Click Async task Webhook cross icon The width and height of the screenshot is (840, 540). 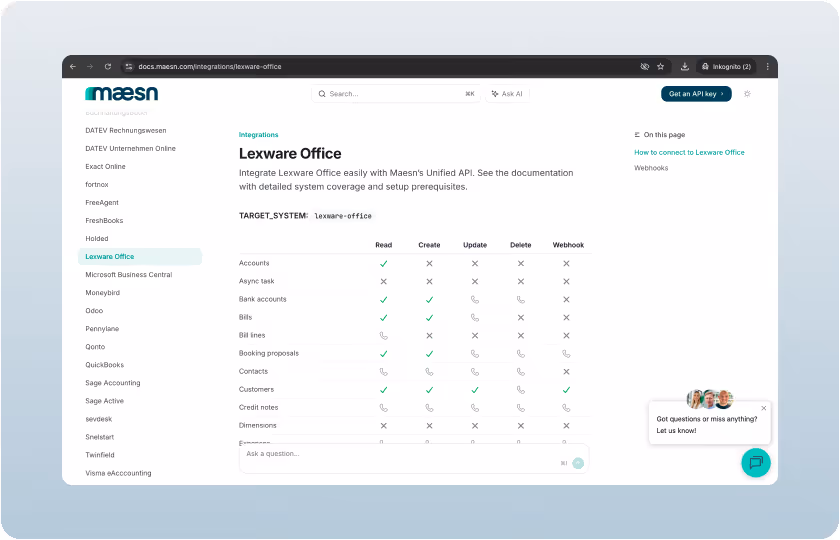[x=566, y=281]
